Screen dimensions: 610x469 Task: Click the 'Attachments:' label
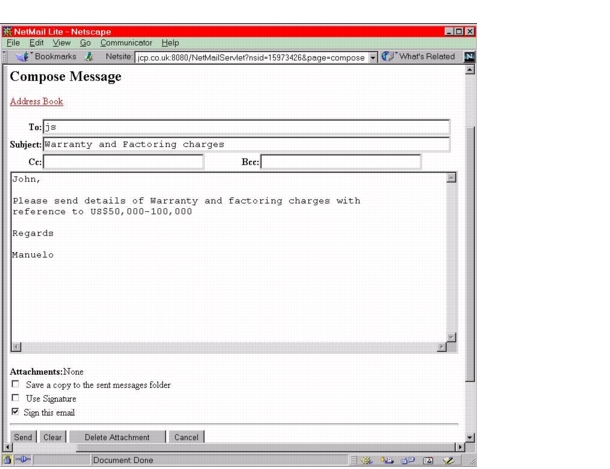click(x=36, y=372)
